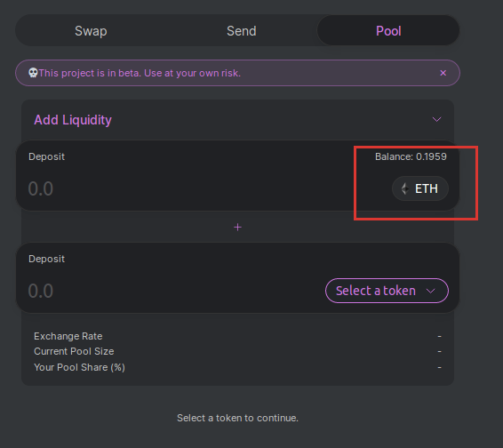Dismiss the beta warning banner

[x=443, y=73]
